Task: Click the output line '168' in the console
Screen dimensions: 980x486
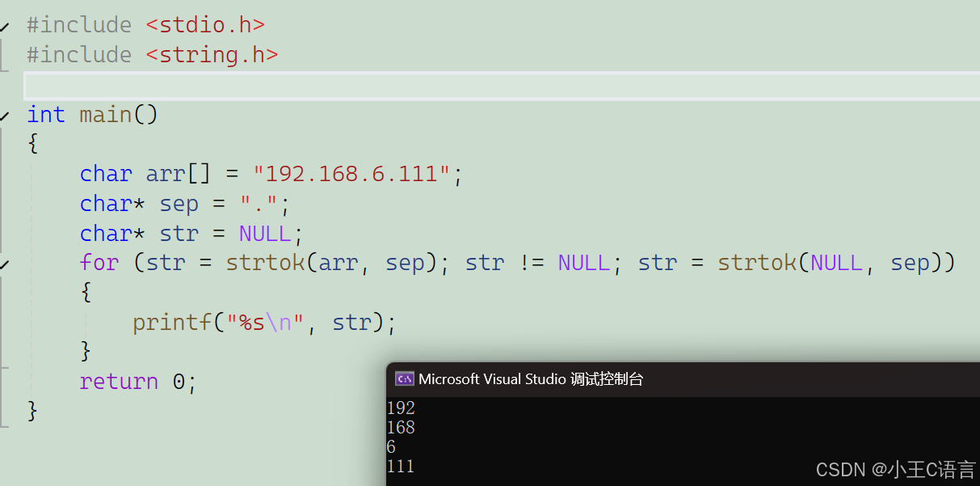Action: (x=401, y=428)
